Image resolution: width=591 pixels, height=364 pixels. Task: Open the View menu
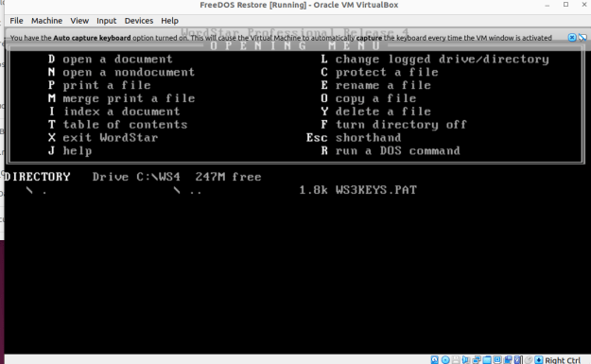[79, 21]
